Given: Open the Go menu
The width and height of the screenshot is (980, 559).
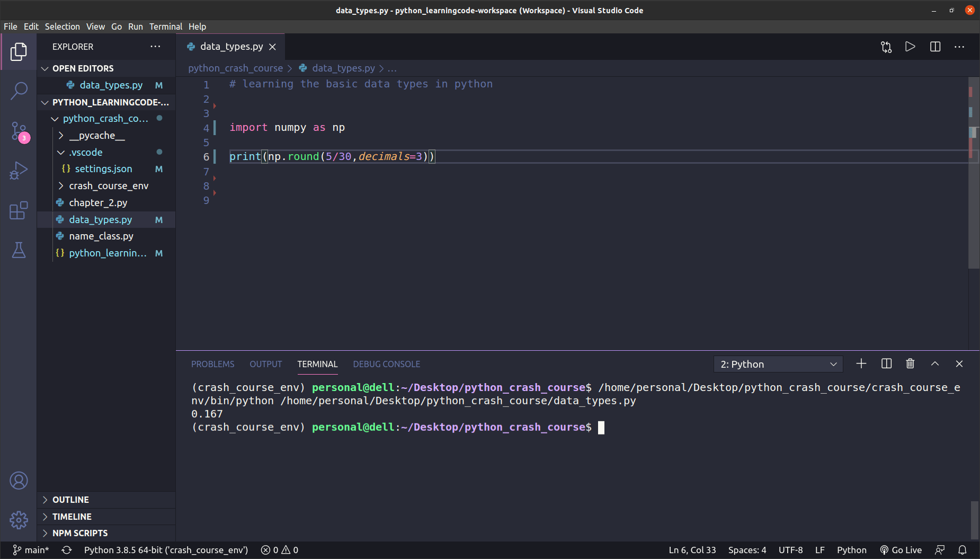Looking at the screenshot, I should click(x=117, y=26).
